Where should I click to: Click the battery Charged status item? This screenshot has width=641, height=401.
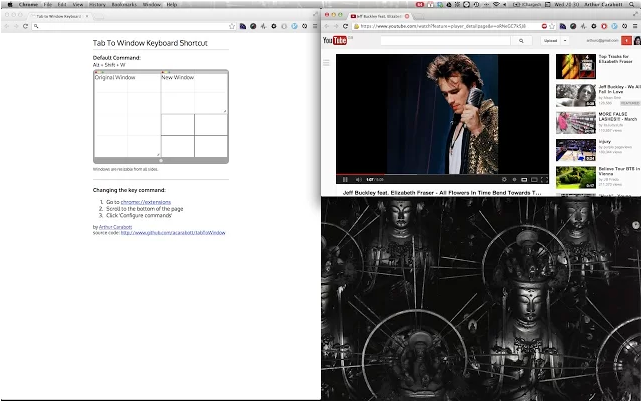pyautogui.click(x=527, y=4)
